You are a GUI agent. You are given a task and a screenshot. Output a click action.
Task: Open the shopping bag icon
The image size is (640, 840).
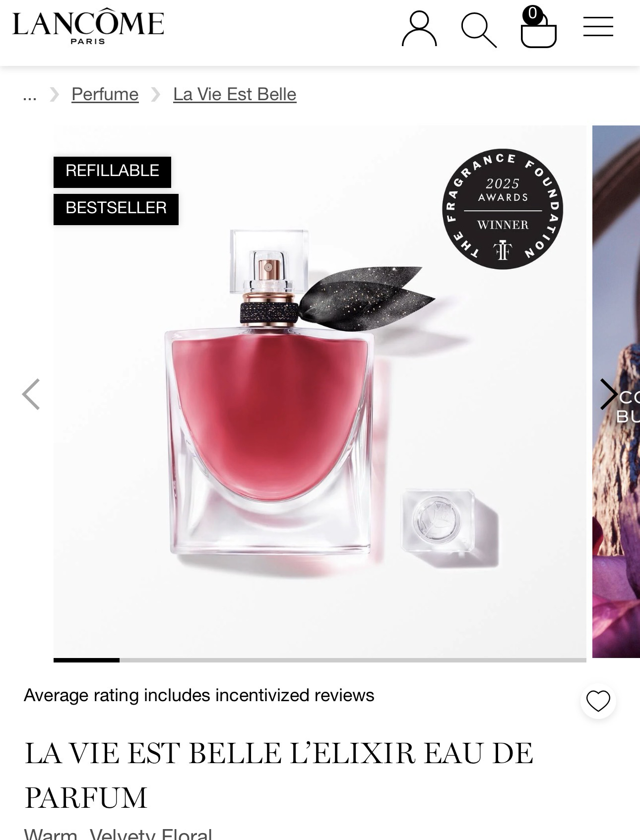538,28
